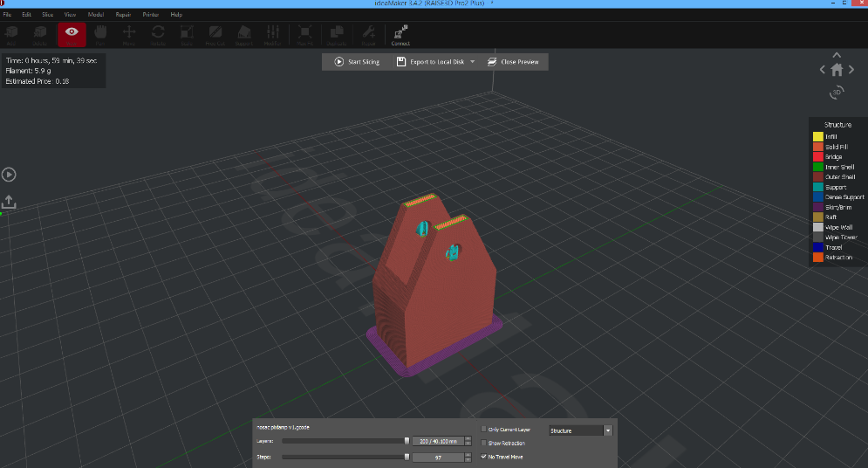Screen dimensions: 868x468
Task: Open the Slice menu
Action: 48,14
